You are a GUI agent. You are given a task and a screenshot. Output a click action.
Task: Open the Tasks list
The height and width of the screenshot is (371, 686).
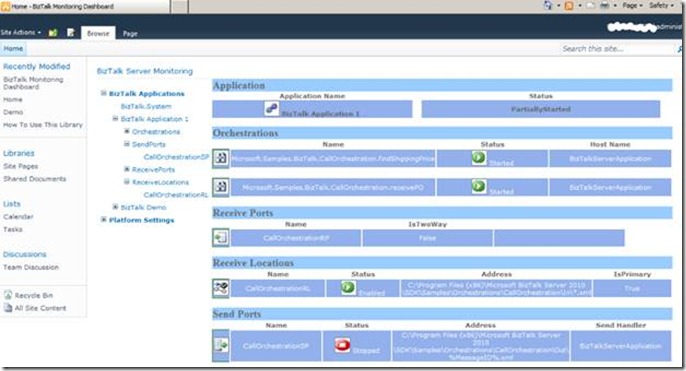[x=13, y=229]
